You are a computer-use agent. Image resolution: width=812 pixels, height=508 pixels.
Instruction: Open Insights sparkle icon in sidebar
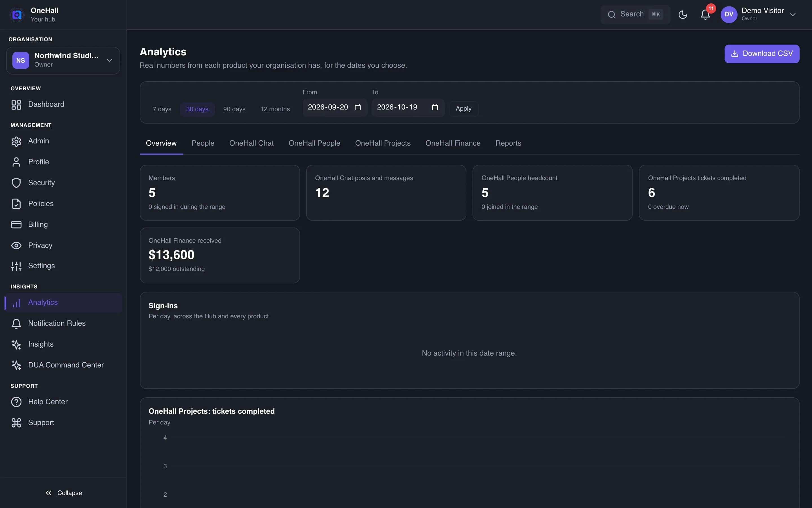[16, 344]
